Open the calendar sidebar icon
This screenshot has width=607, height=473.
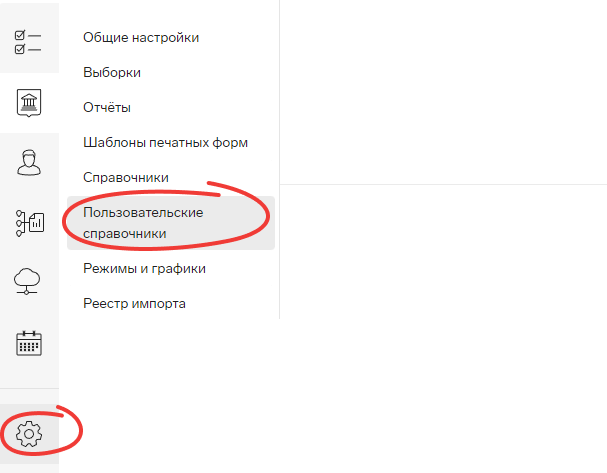[x=29, y=343]
